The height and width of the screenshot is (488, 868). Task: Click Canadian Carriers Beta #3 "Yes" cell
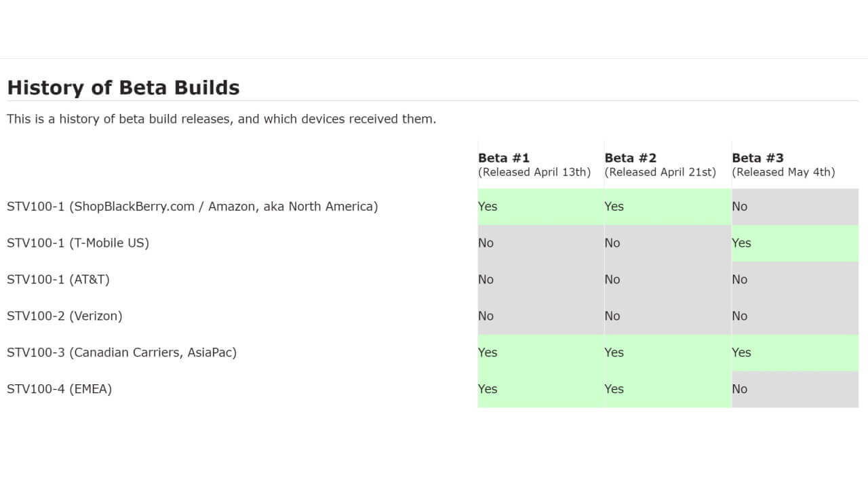(x=795, y=352)
